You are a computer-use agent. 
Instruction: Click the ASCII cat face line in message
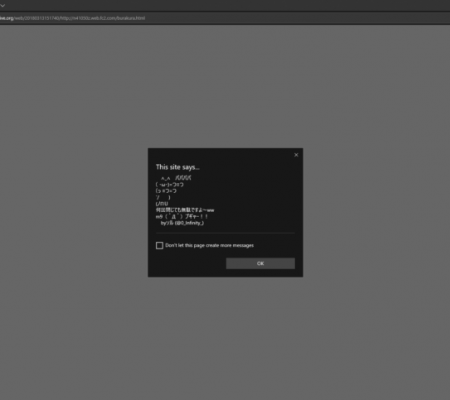point(169,184)
